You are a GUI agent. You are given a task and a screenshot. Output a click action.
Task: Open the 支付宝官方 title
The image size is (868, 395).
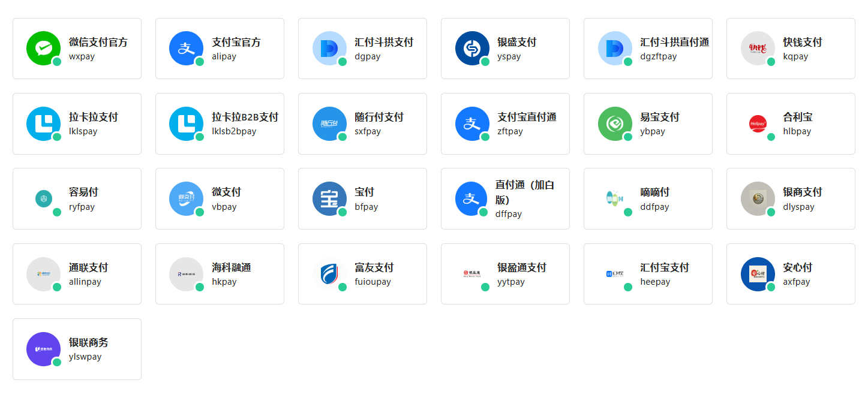(x=236, y=43)
